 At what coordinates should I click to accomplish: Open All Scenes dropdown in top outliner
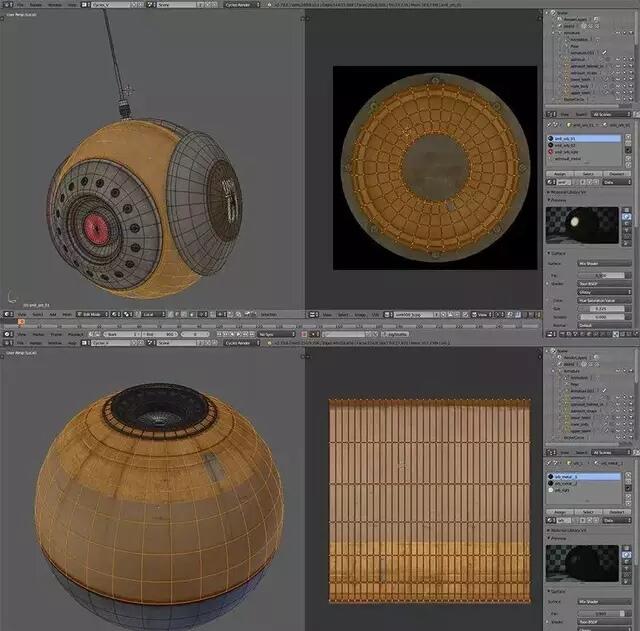(x=611, y=114)
